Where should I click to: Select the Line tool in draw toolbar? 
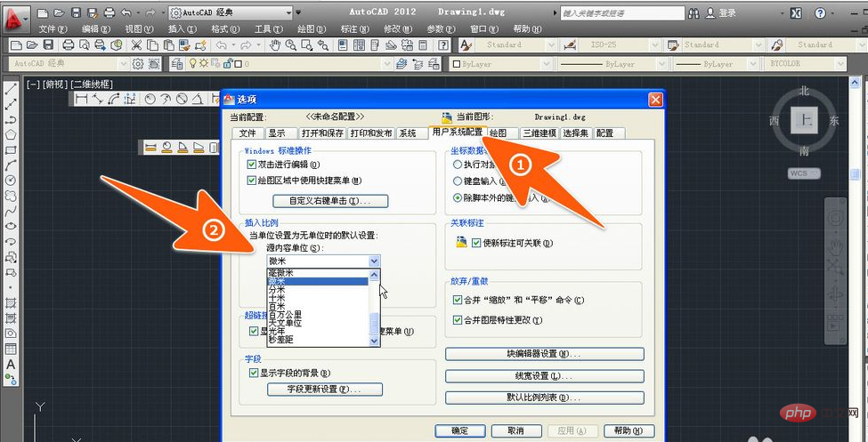[11, 89]
